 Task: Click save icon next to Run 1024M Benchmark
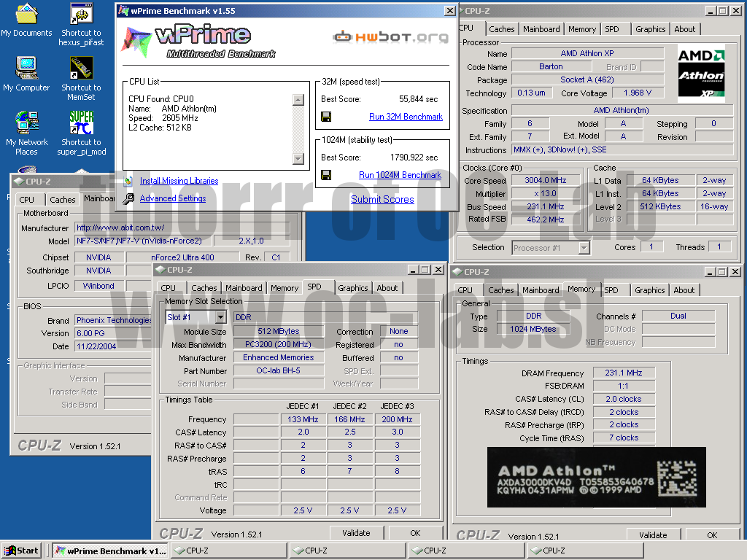[326, 175]
